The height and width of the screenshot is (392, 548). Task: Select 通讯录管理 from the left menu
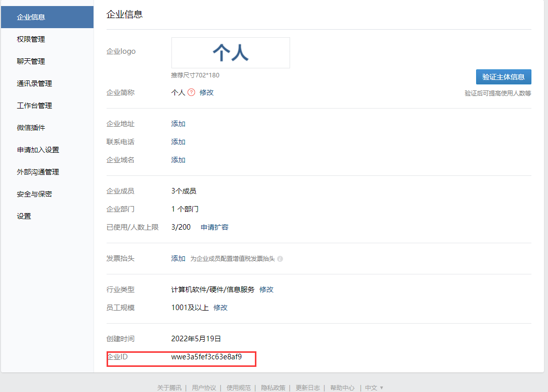coord(34,83)
